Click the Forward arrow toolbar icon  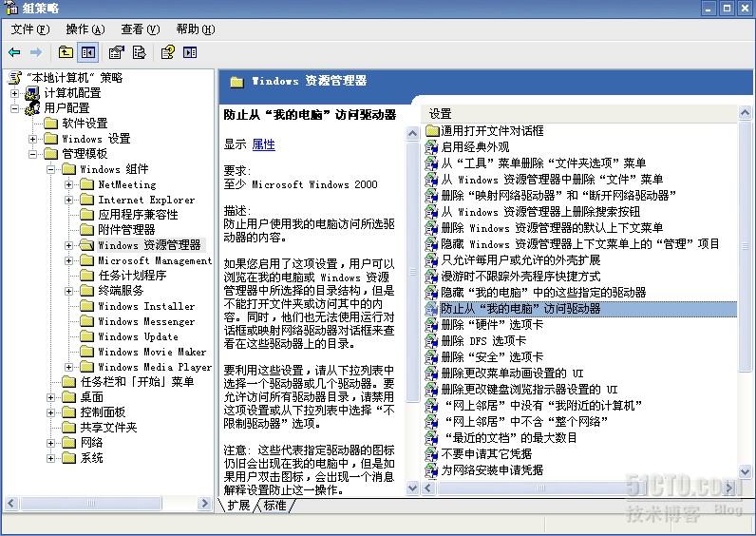point(36,52)
